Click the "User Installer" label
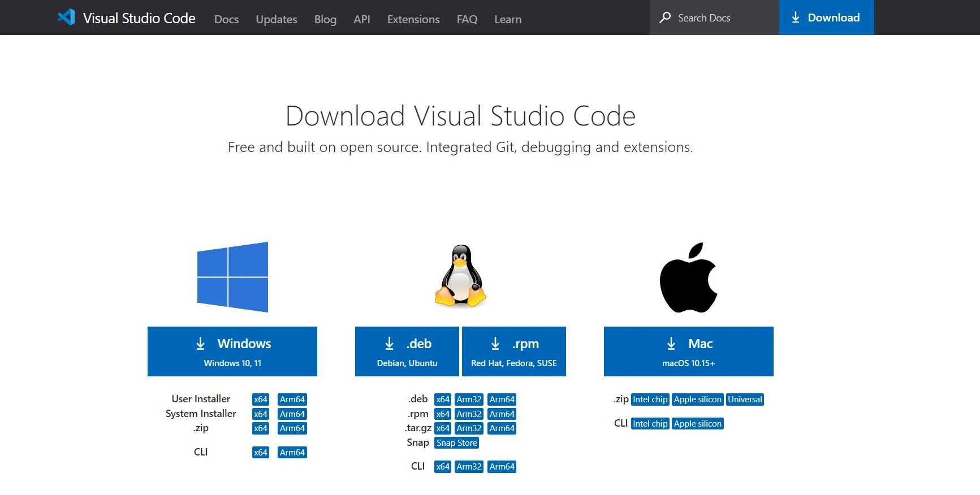Screen dimensions: 980x495 pyautogui.click(x=201, y=399)
